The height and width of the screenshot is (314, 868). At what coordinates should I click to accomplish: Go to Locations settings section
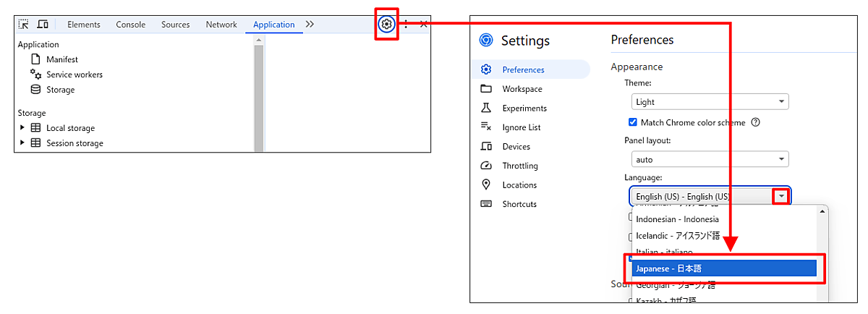519,184
